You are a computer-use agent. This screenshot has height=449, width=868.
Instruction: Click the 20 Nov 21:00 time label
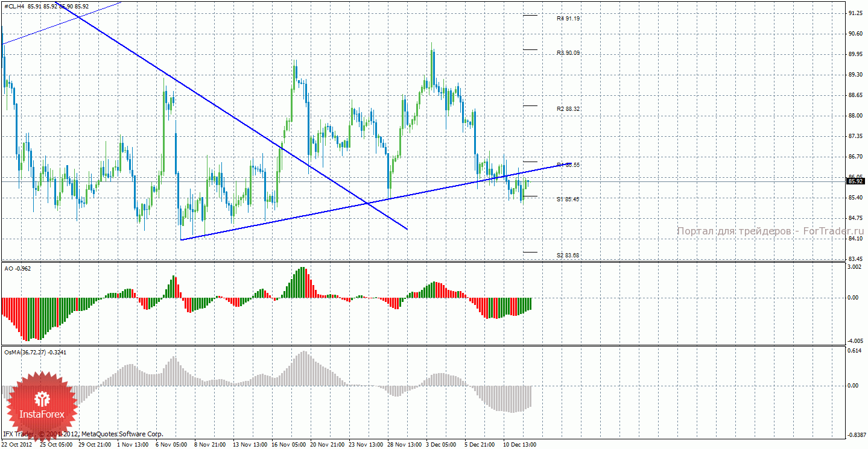click(x=327, y=444)
